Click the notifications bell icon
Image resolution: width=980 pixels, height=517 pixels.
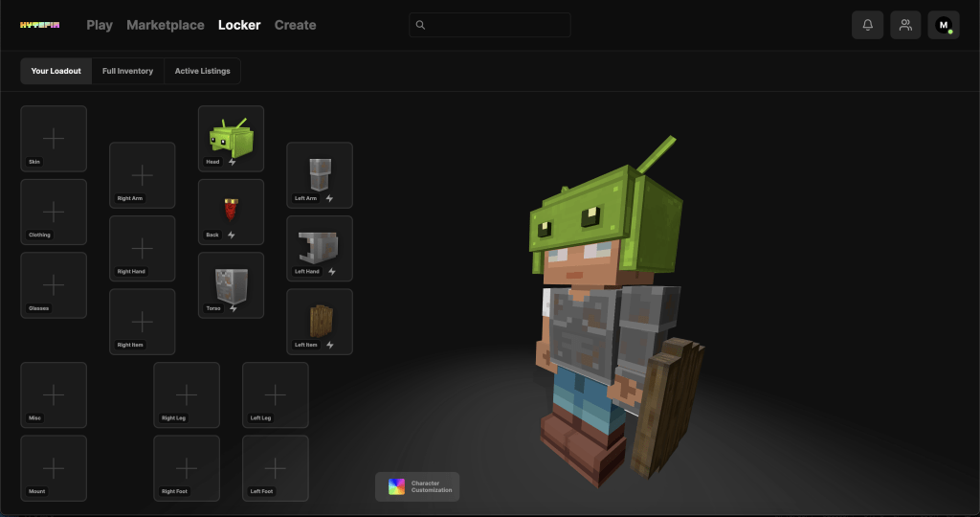[x=867, y=25]
